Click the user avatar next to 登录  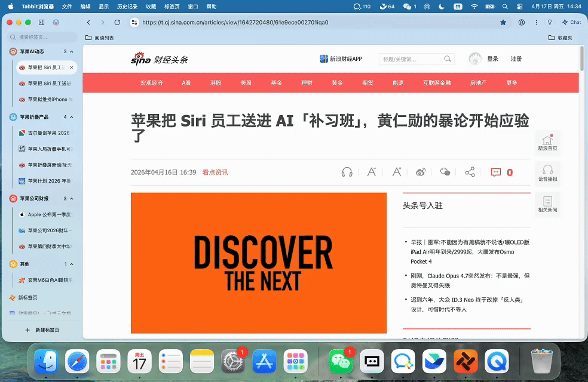[x=475, y=59]
